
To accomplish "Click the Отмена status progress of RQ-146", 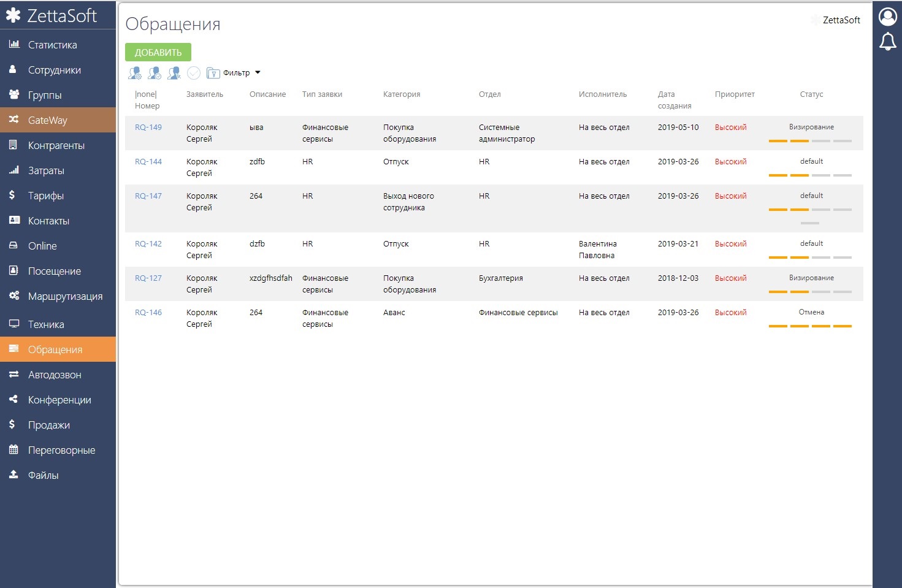I will click(x=810, y=326).
